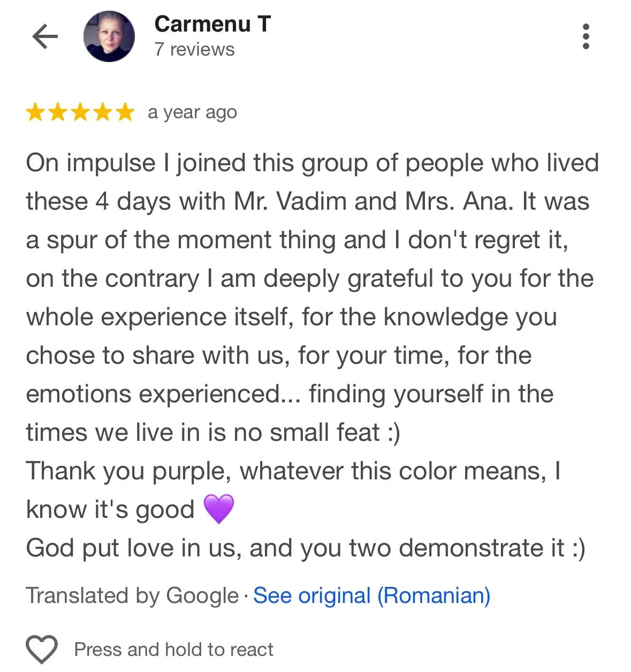Screen dimensions: 631x672
Task: Go back using the left arrow
Action: pyautogui.click(x=45, y=36)
